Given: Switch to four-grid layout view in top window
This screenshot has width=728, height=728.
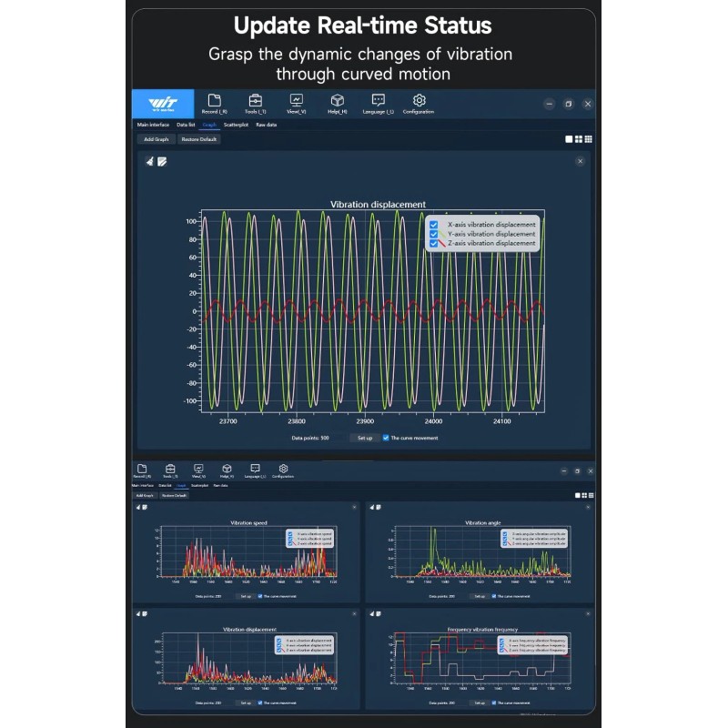Looking at the screenshot, I should (579, 139).
